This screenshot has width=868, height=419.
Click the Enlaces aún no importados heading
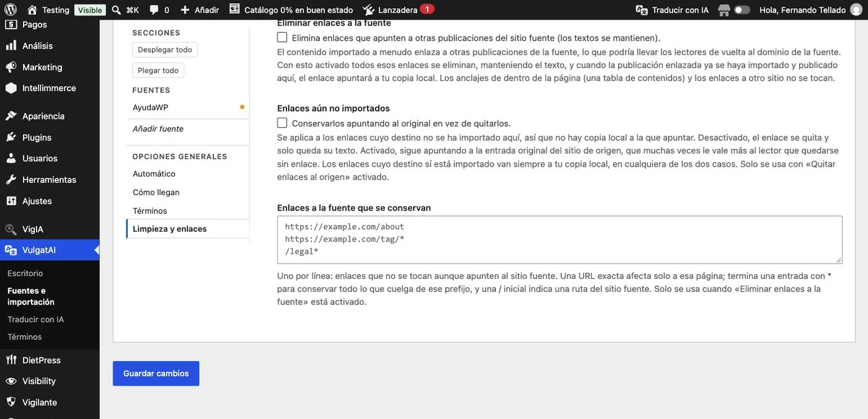(x=334, y=108)
